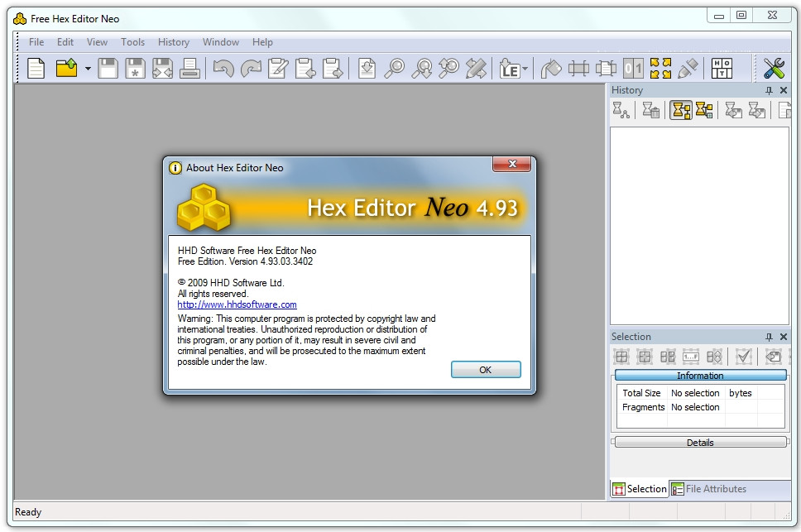Image resolution: width=801 pixels, height=532 pixels.
Task: Click the Redo arrow icon
Action: 250,69
